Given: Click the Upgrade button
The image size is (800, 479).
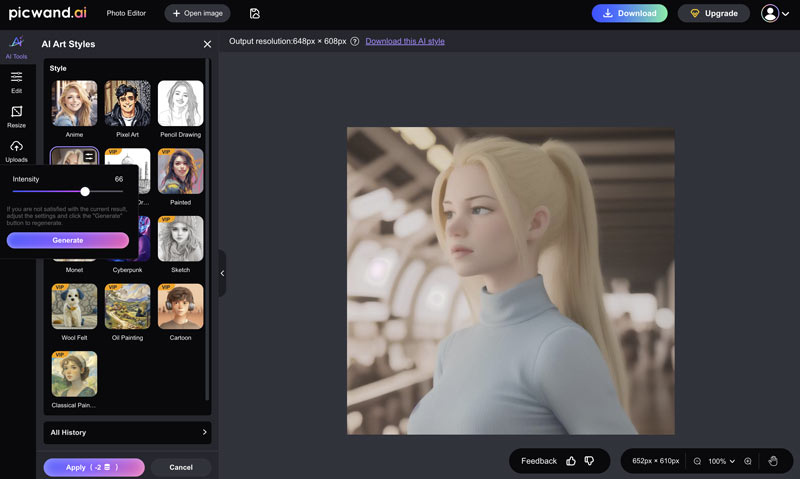Looking at the screenshot, I should (714, 13).
